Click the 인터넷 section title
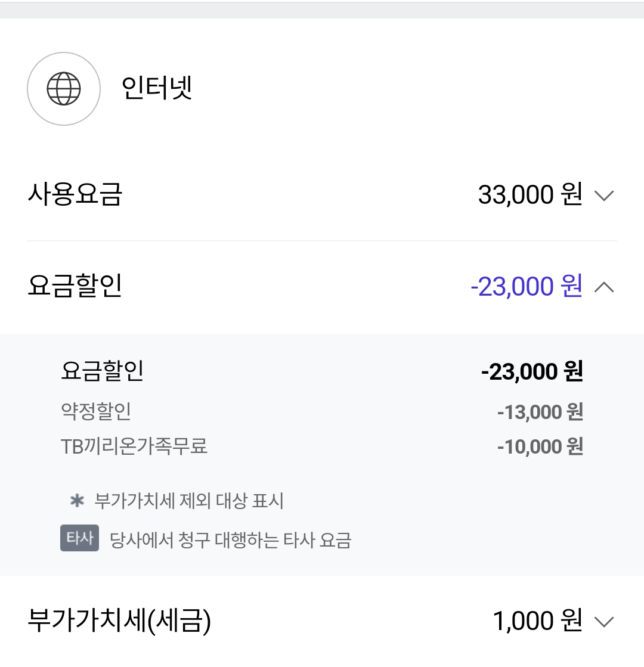644x667 pixels. coord(157,89)
